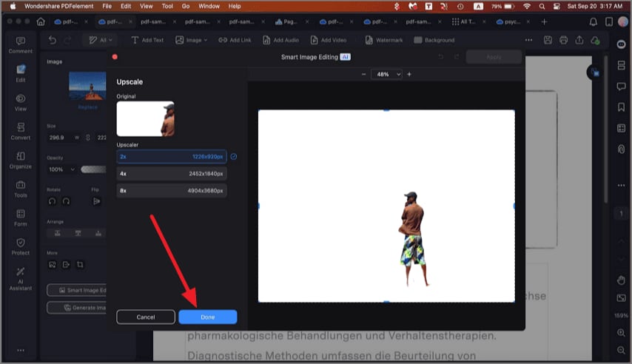Rotate image clockwise icon
632x364 pixels.
point(66,201)
